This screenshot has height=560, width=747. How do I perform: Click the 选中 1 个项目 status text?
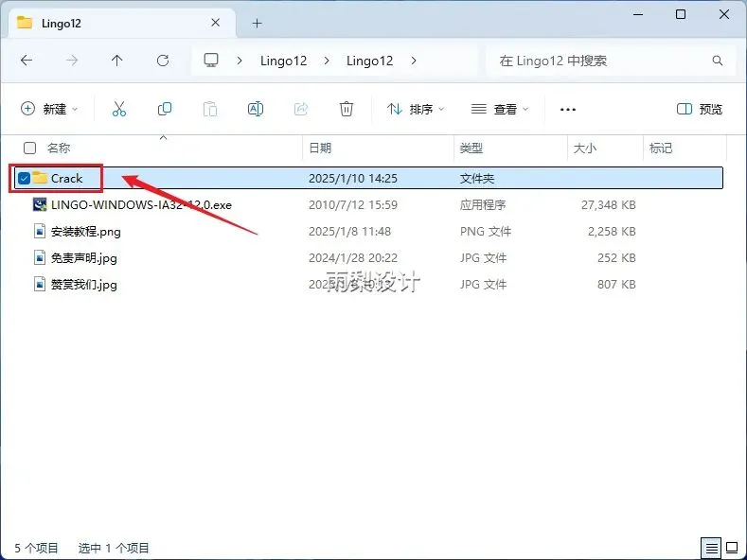[114, 548]
